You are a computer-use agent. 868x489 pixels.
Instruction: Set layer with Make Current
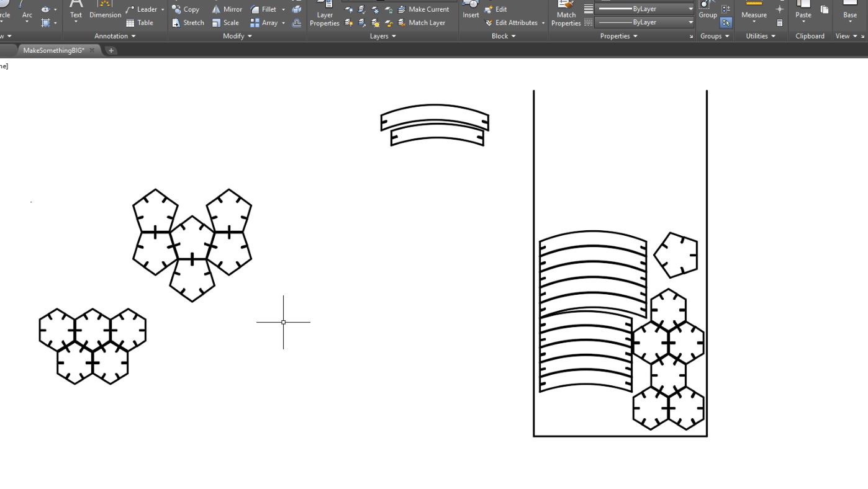coord(423,9)
